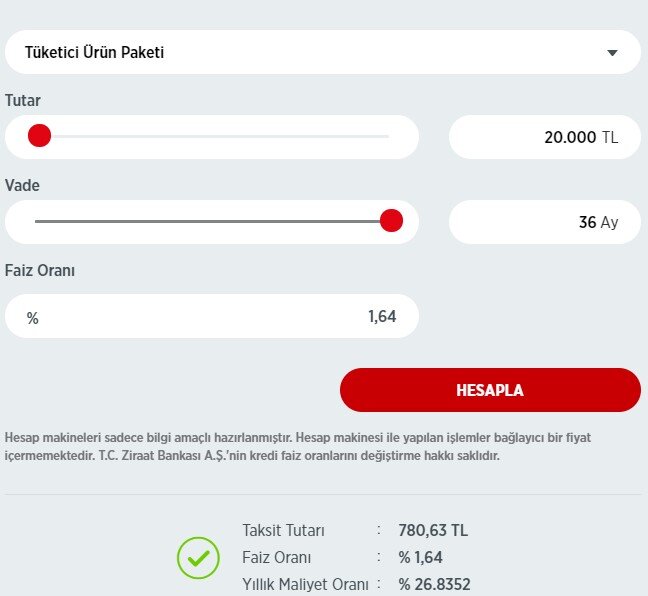Click the result Faiz Oranı % 1,64 value
Screen dimensions: 648x596
click(420, 558)
